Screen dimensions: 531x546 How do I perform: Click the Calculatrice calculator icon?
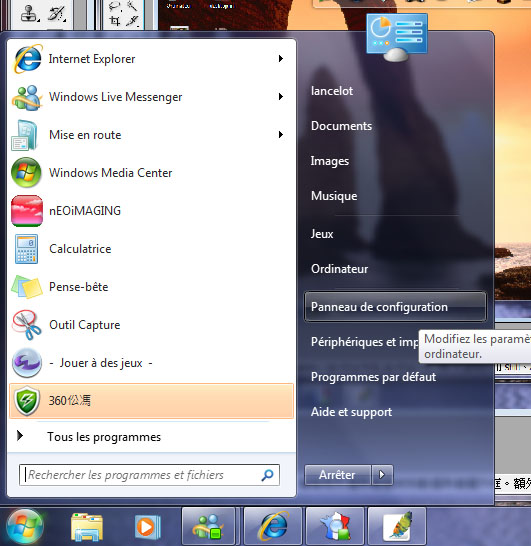click(26, 249)
